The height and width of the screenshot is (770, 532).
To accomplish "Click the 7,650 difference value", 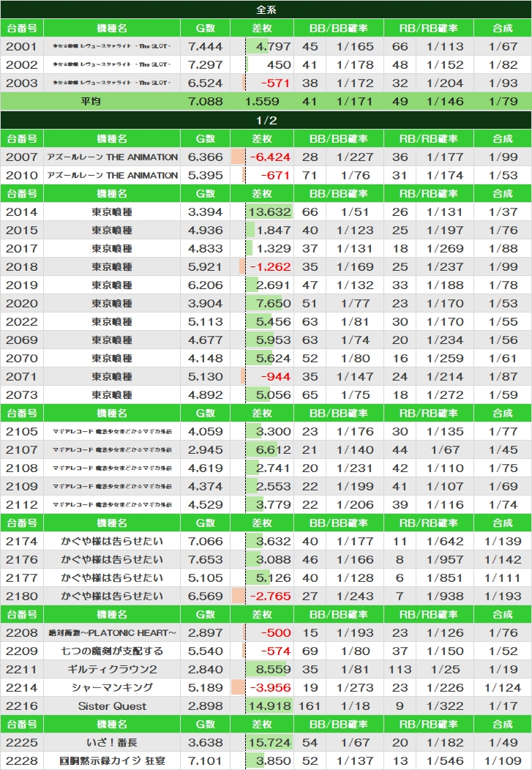I will pos(274,303).
